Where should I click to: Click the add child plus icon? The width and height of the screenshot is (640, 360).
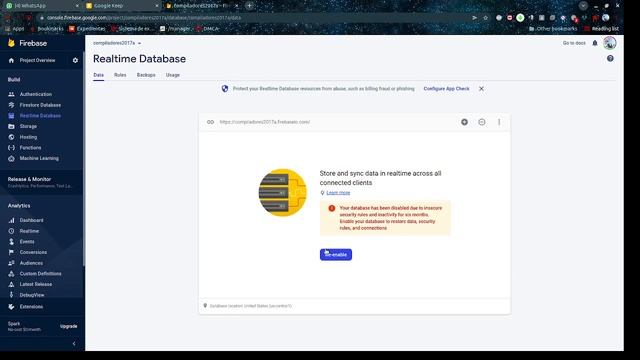464,122
